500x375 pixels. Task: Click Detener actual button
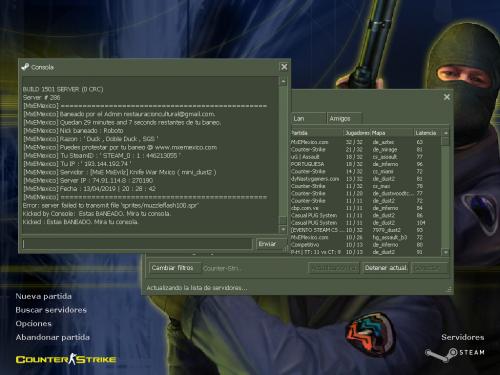click(x=386, y=268)
